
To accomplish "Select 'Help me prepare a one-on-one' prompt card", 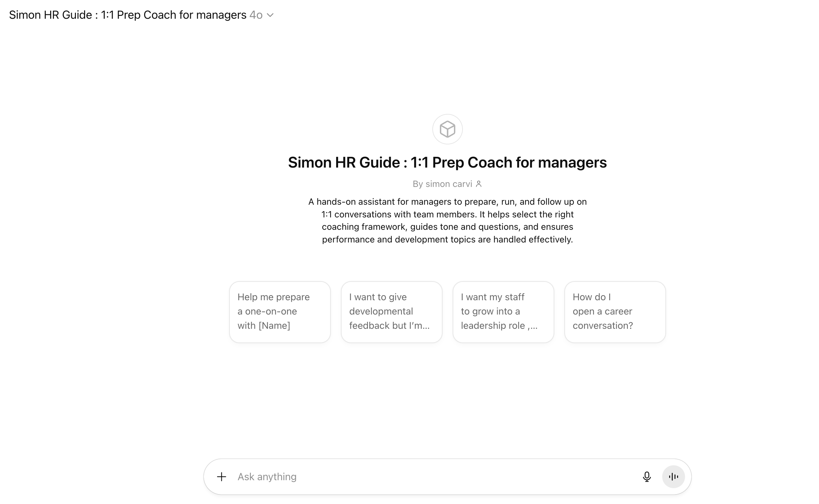I will 280,312.
